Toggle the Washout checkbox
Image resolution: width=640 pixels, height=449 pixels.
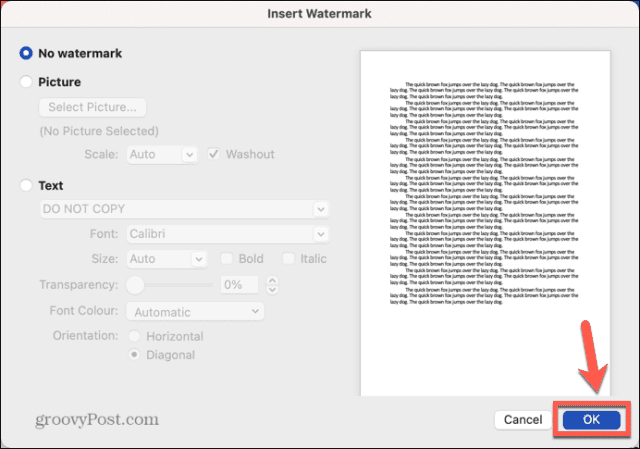tap(215, 154)
